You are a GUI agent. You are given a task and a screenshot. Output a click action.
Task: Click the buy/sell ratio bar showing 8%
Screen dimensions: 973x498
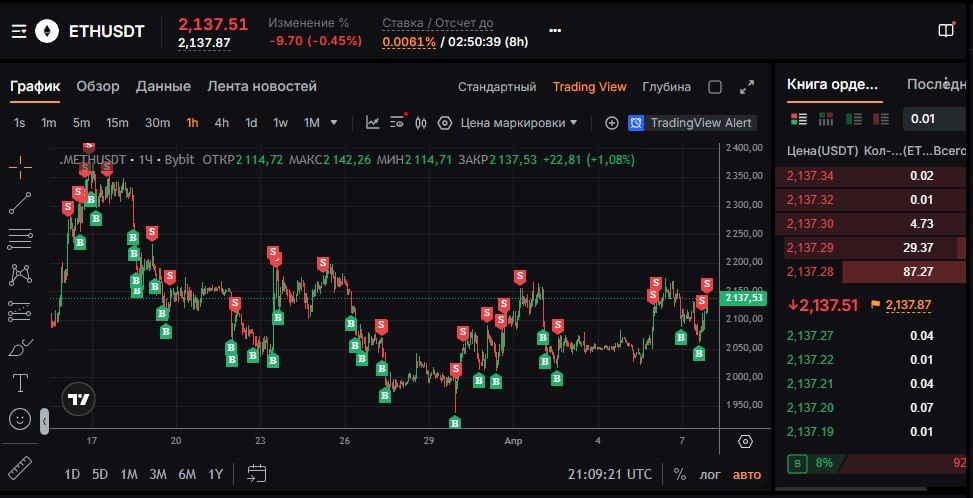[876, 463]
